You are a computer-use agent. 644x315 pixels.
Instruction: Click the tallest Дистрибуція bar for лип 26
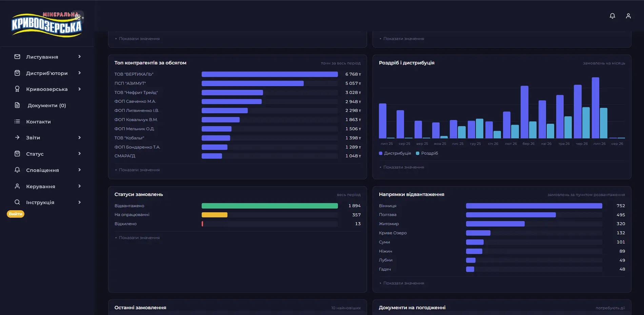(596, 108)
